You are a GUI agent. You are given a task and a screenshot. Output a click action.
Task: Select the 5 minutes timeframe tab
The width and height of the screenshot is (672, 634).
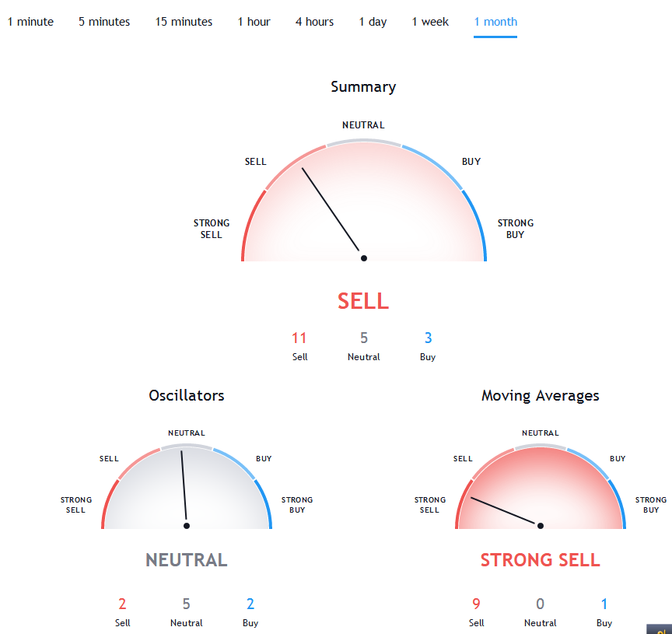(x=104, y=22)
